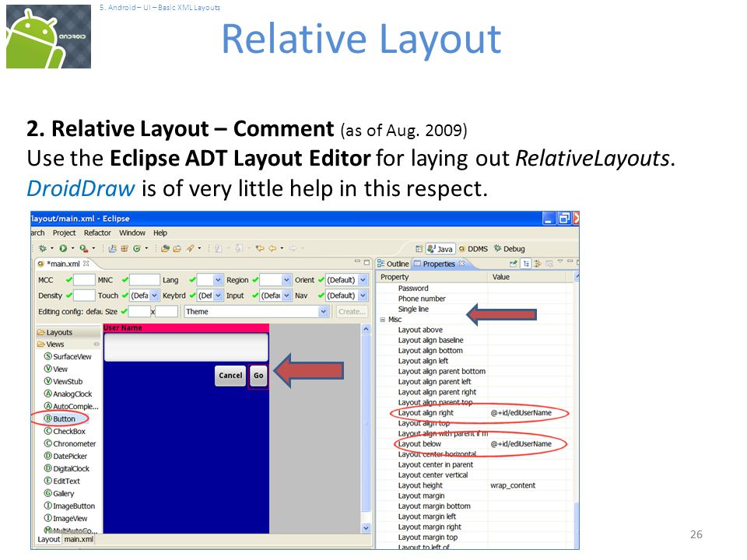The height and width of the screenshot is (560, 747).
Task: Open the Input dropdown
Action: tap(286, 296)
